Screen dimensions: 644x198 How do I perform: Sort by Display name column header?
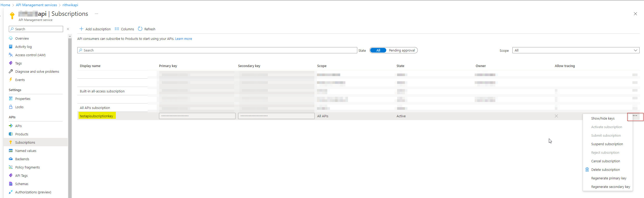pos(90,66)
